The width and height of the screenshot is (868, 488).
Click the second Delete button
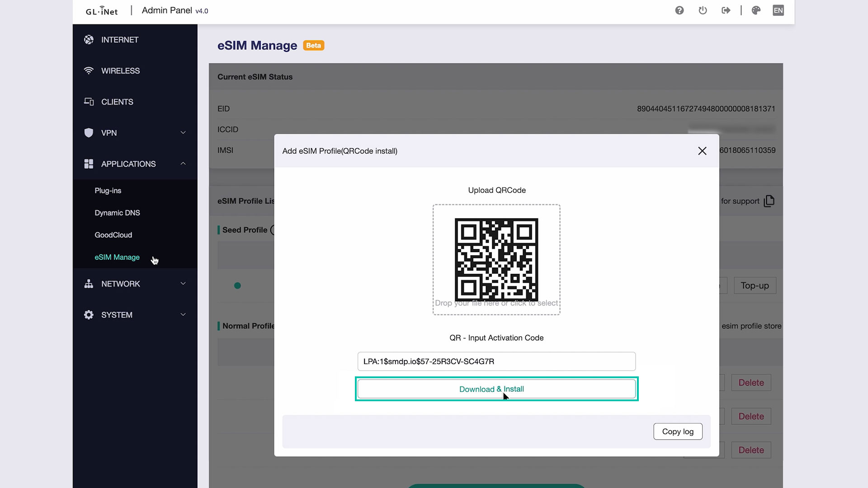(x=751, y=417)
